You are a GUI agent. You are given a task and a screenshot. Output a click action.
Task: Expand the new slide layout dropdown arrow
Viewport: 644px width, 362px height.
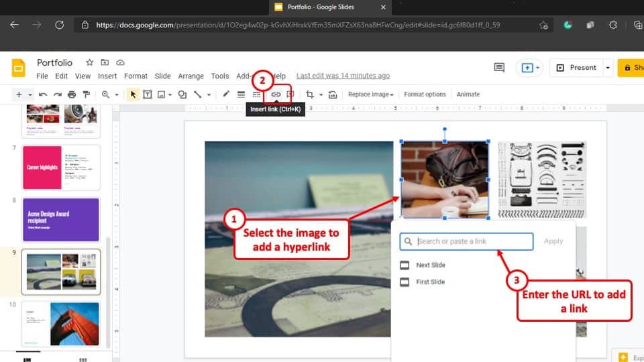click(30, 95)
